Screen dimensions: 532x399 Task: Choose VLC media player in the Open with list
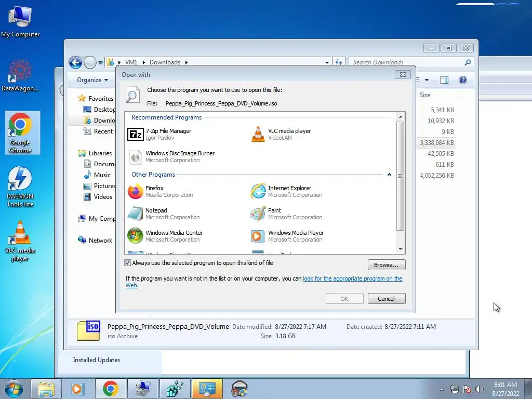tap(281, 135)
